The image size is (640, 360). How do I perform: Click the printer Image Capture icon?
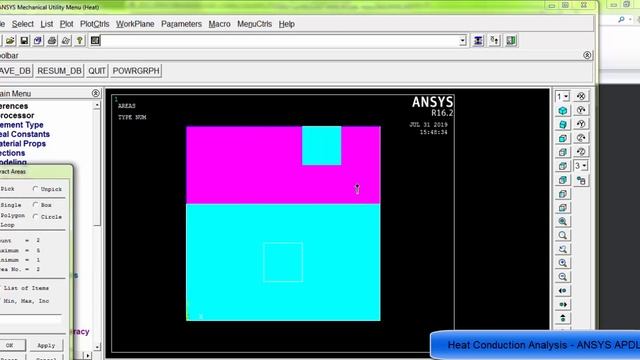coord(52,40)
